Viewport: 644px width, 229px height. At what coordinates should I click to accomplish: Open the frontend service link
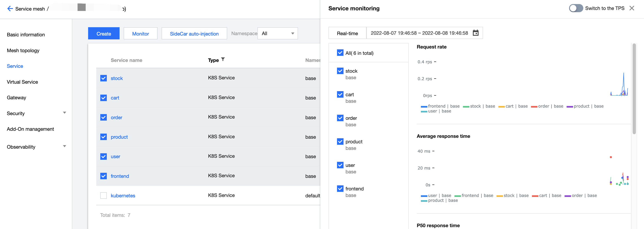pyautogui.click(x=120, y=176)
